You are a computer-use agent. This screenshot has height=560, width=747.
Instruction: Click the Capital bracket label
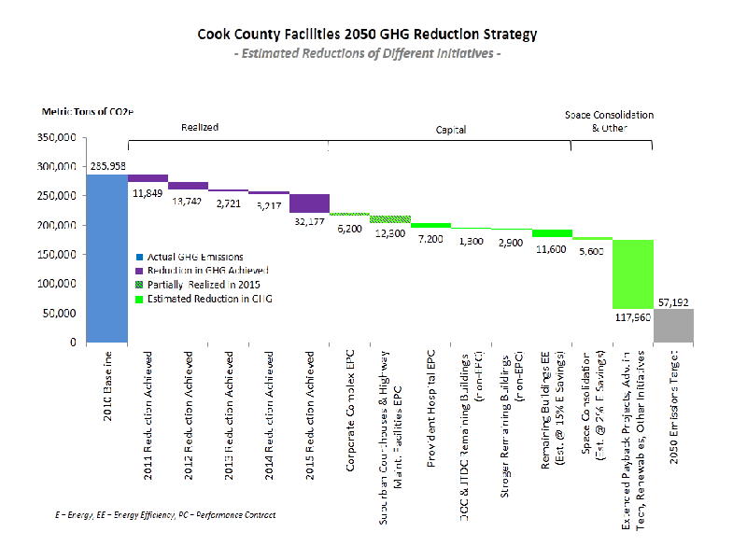tap(451, 130)
